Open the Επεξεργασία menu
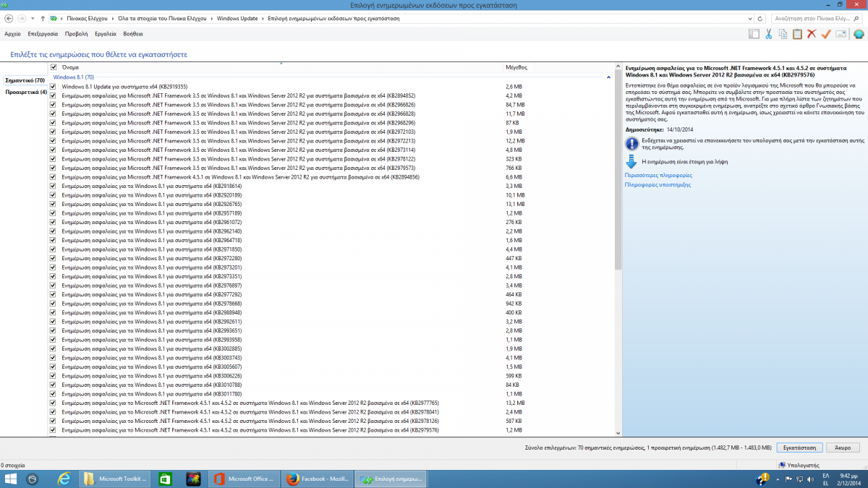Image resolution: width=868 pixels, height=488 pixels. click(x=43, y=34)
